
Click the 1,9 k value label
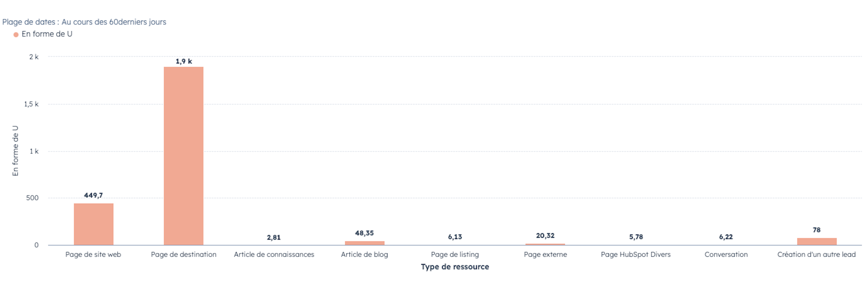pos(184,61)
